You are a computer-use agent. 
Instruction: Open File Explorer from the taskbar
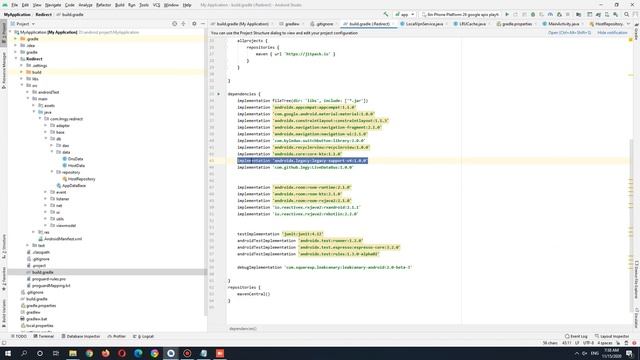73,353
